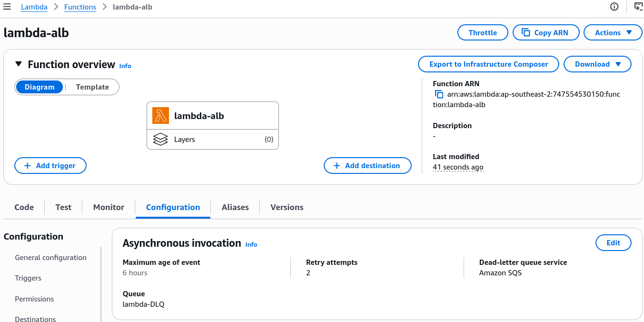This screenshot has width=644, height=322.
Task: Click the Add destination button
Action: coord(367,166)
